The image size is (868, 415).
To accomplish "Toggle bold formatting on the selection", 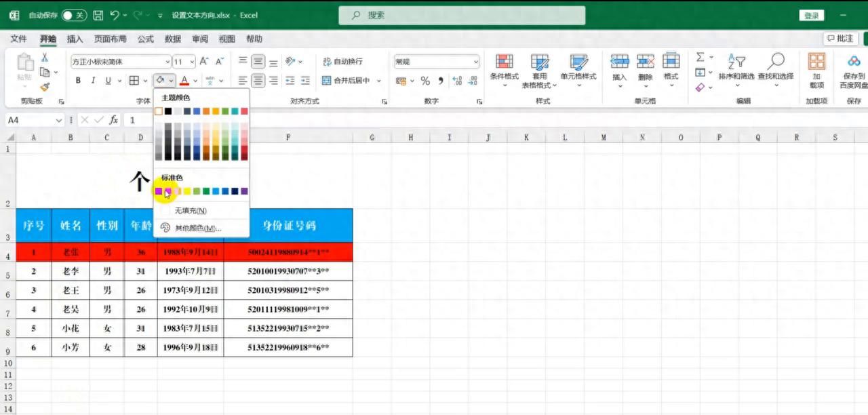I will point(77,80).
